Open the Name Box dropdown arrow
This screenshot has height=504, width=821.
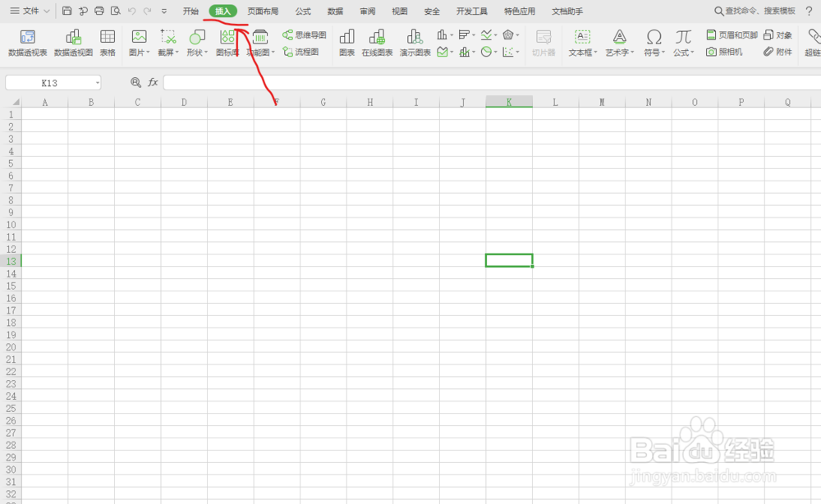point(98,83)
